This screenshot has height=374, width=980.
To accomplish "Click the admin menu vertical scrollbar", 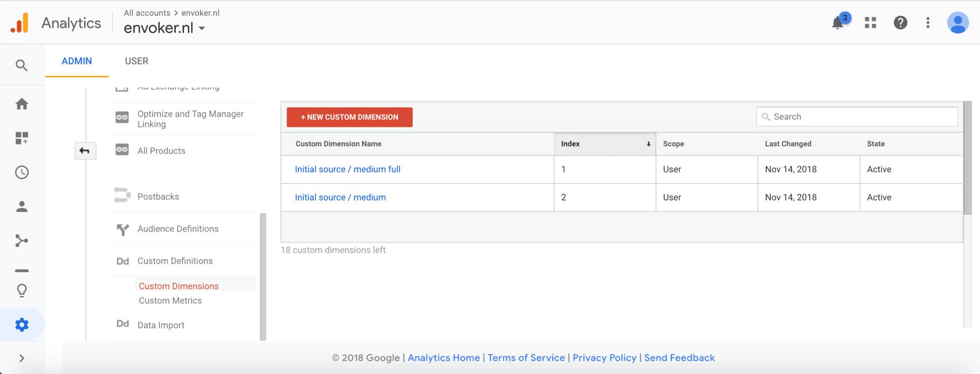I will (263, 277).
